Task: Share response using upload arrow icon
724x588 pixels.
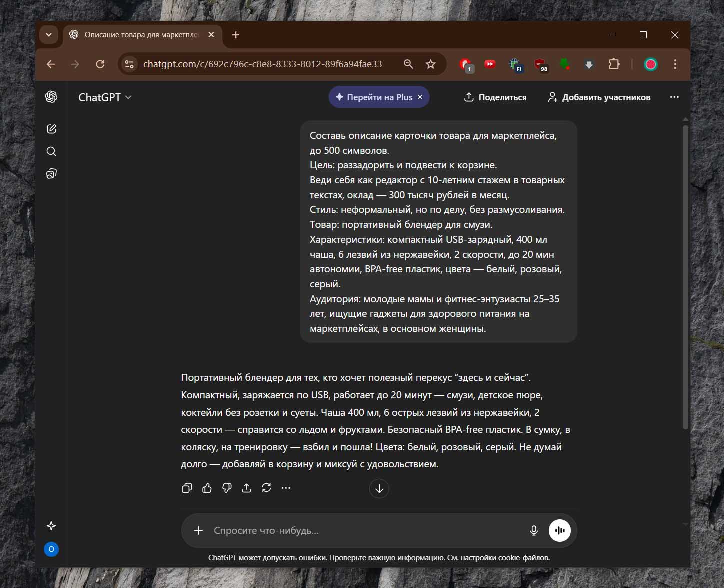Action: click(246, 488)
